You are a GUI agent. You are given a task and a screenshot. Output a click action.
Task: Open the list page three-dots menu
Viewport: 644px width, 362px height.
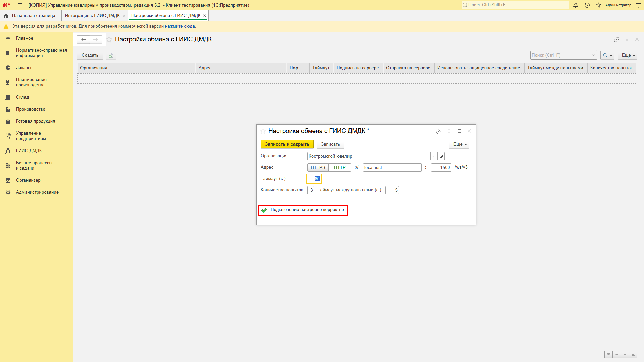tap(627, 39)
